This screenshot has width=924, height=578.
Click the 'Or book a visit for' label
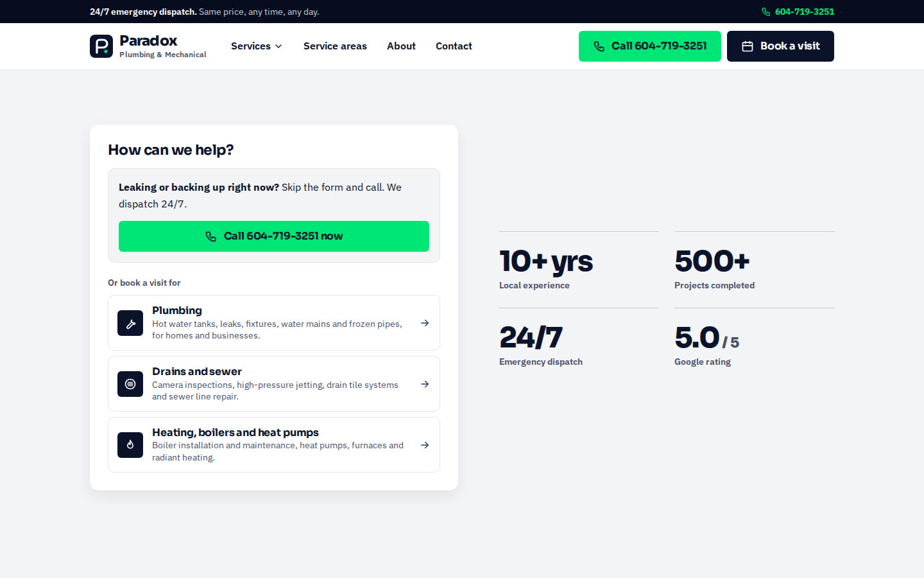(x=144, y=283)
